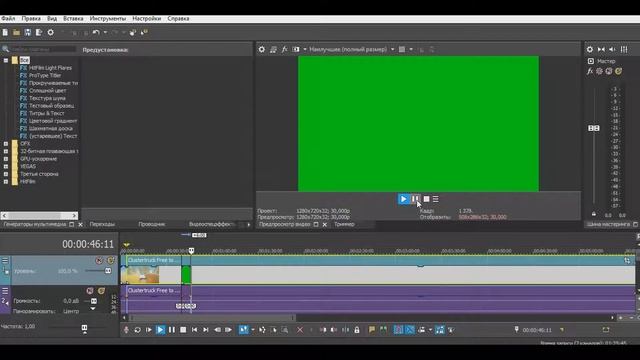The width and height of the screenshot is (640, 360).
Task: Undo the last action
Action: 96,32
